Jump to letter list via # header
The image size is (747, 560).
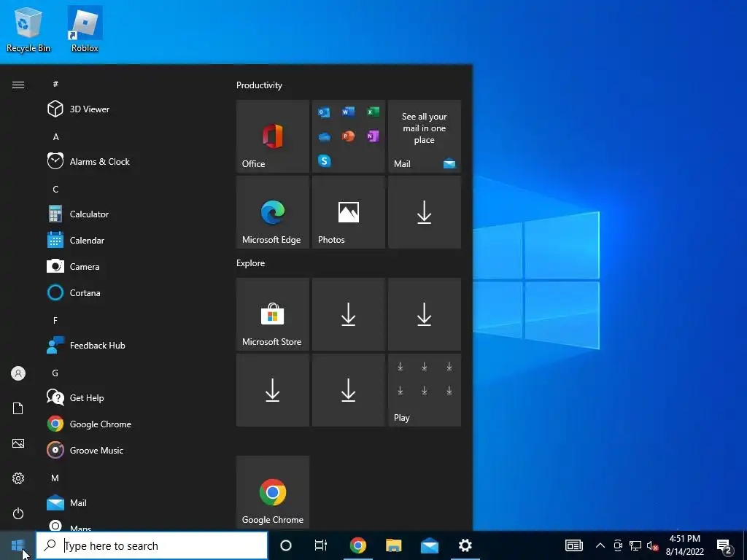(x=55, y=84)
